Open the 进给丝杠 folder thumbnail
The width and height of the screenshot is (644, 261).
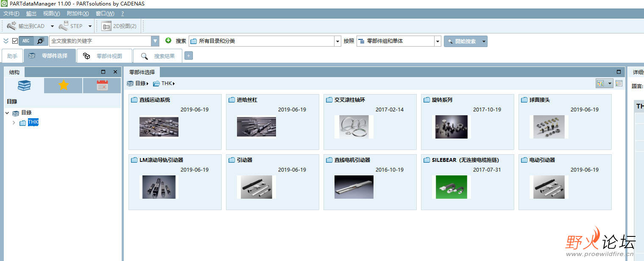(256, 127)
